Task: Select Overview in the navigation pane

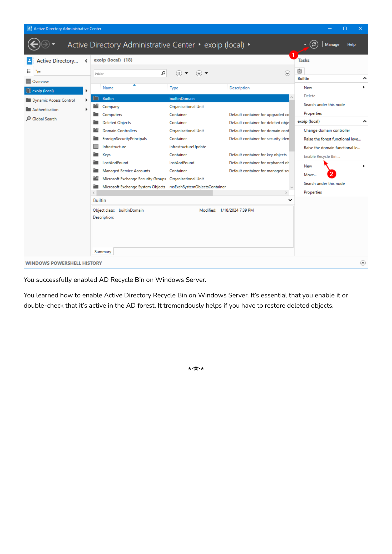Action: pos(41,82)
